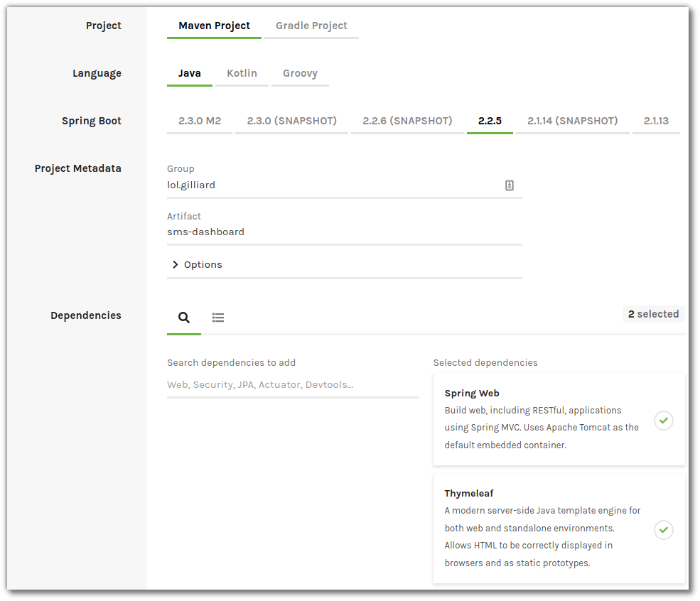Deselect Spring Web using its green checkmark
The width and height of the screenshot is (700, 601).
coord(663,421)
